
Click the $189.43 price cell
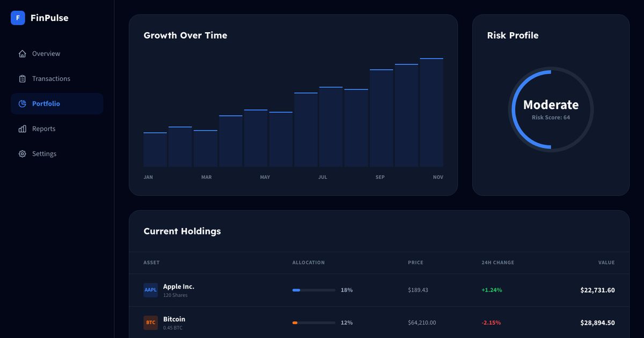(418, 290)
